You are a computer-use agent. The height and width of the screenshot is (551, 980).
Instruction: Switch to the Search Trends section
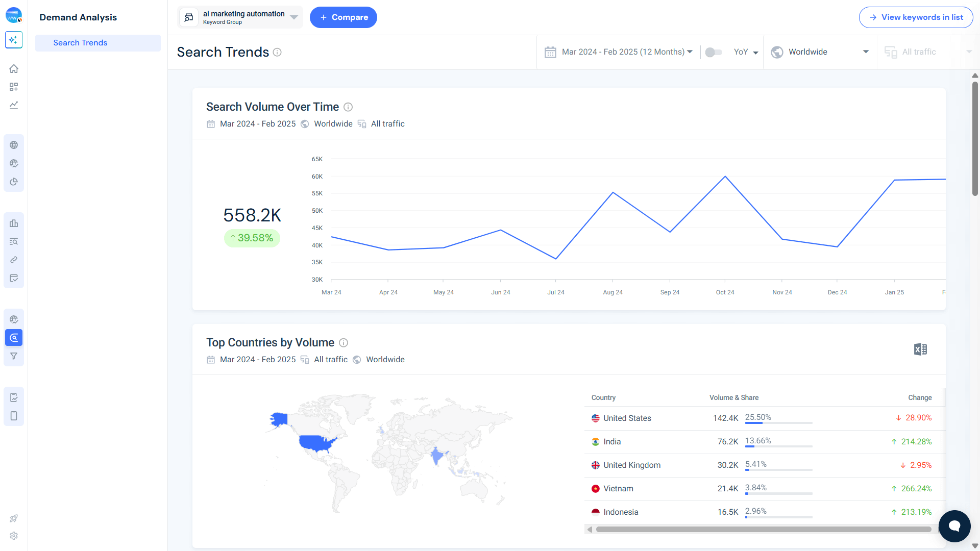point(80,43)
